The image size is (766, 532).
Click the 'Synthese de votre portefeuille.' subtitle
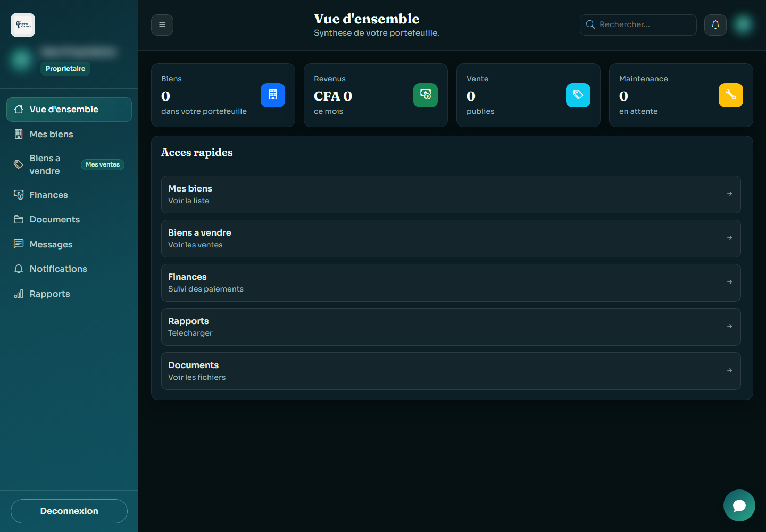[x=377, y=33]
